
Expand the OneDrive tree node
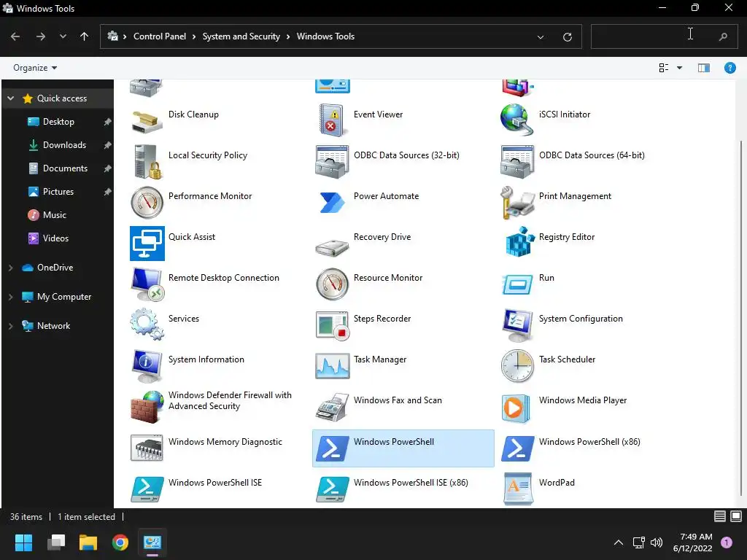pos(10,268)
